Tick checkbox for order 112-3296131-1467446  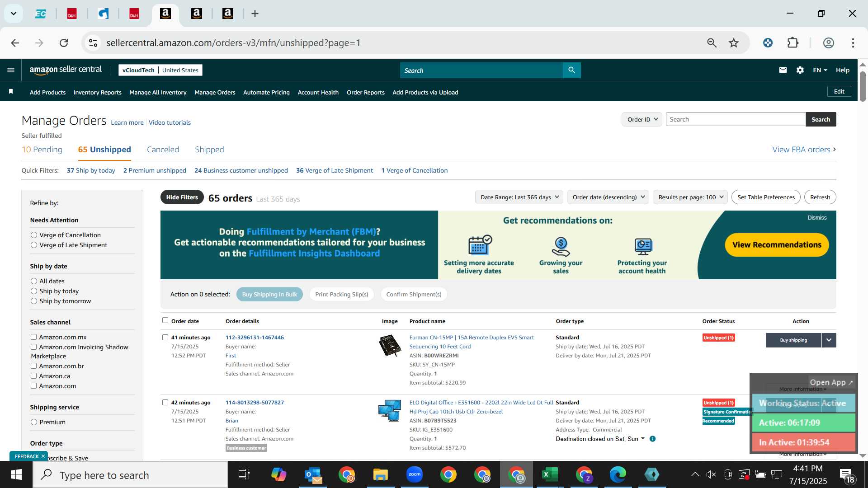(165, 338)
